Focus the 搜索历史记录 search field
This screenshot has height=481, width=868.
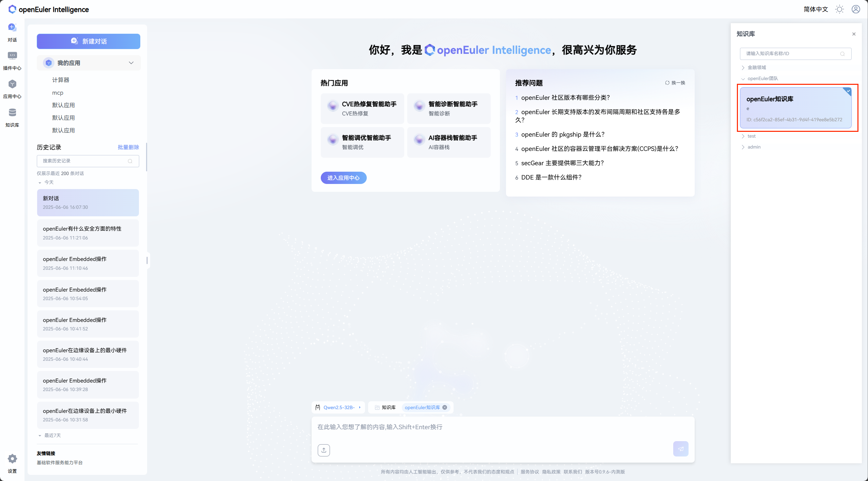coord(88,161)
